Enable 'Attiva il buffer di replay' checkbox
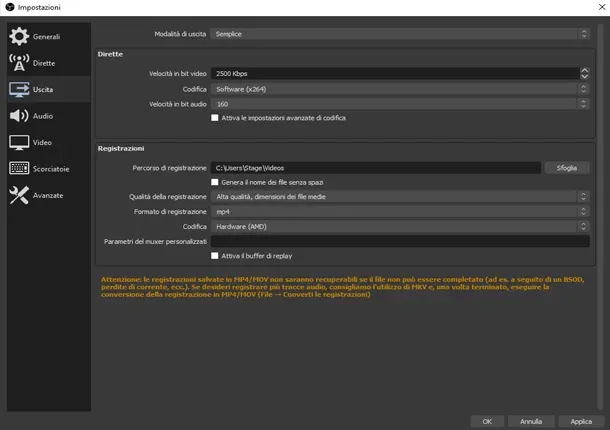Image resolution: width=610 pixels, height=430 pixels. coord(215,256)
